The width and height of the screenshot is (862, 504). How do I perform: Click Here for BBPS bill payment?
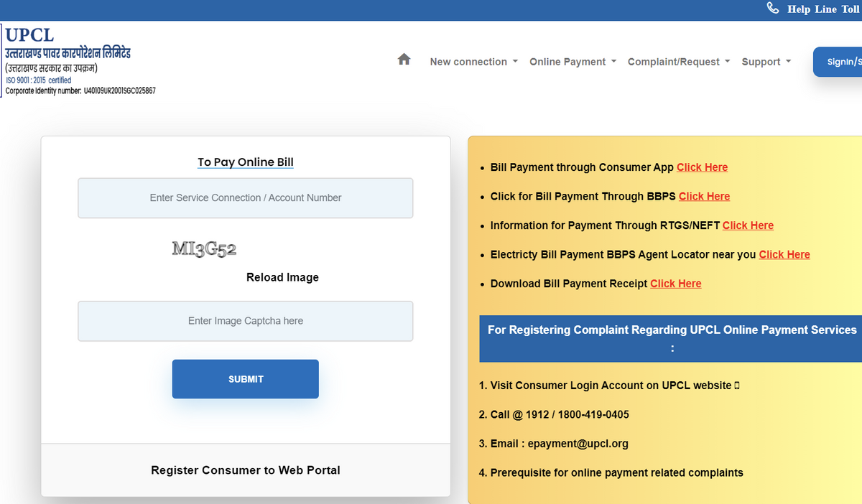(x=704, y=196)
